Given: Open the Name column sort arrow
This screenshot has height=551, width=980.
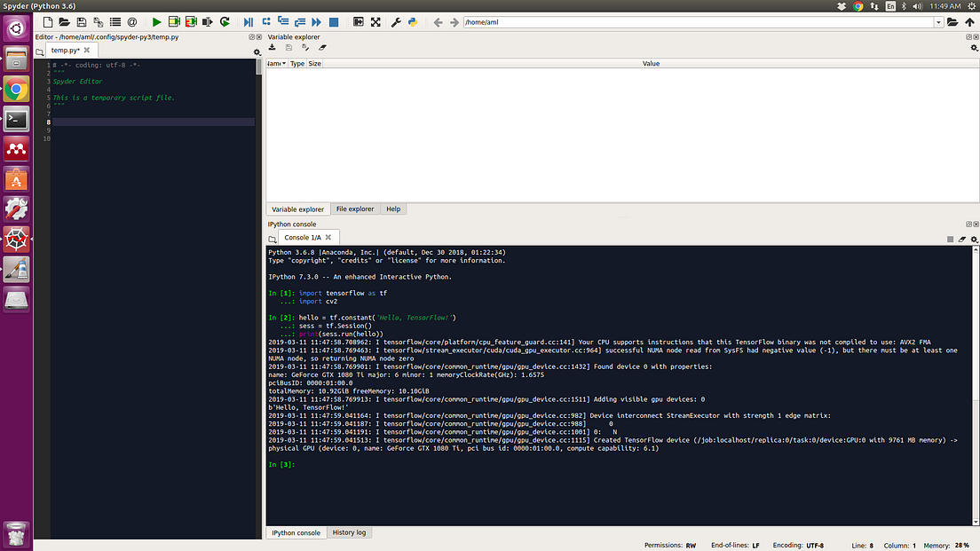Looking at the screenshot, I should point(284,63).
